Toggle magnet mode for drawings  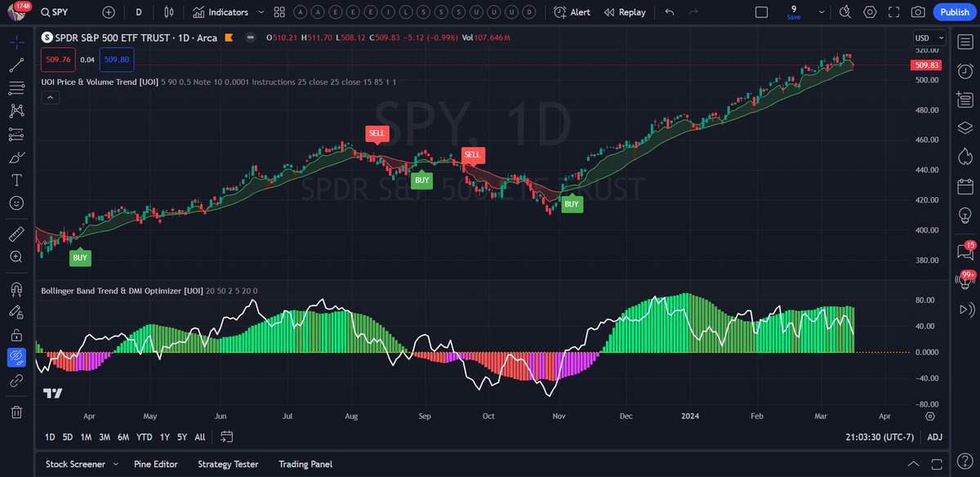(16, 289)
